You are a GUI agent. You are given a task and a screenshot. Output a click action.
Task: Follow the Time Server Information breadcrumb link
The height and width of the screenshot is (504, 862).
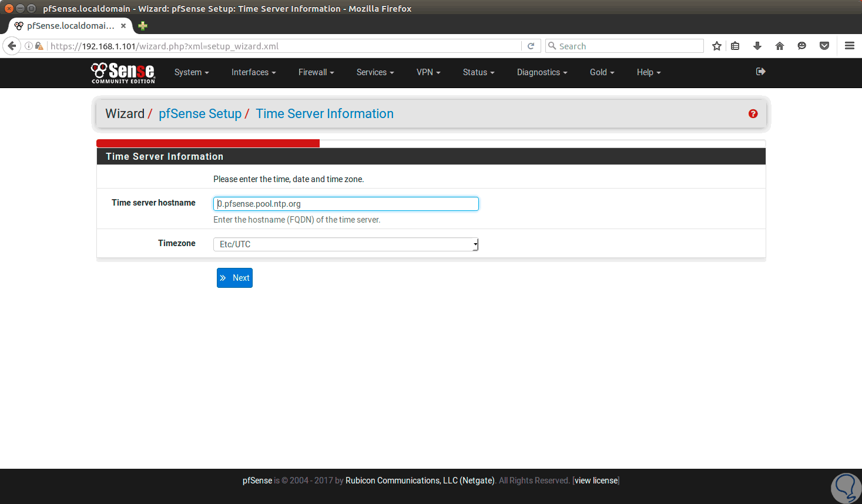[324, 114]
